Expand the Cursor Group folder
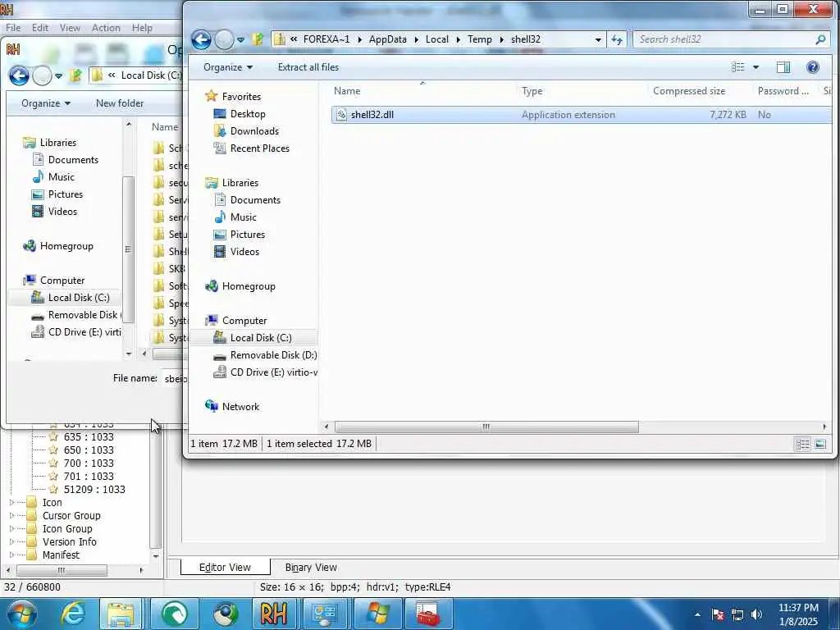Viewport: 840px width, 630px height. point(11,516)
